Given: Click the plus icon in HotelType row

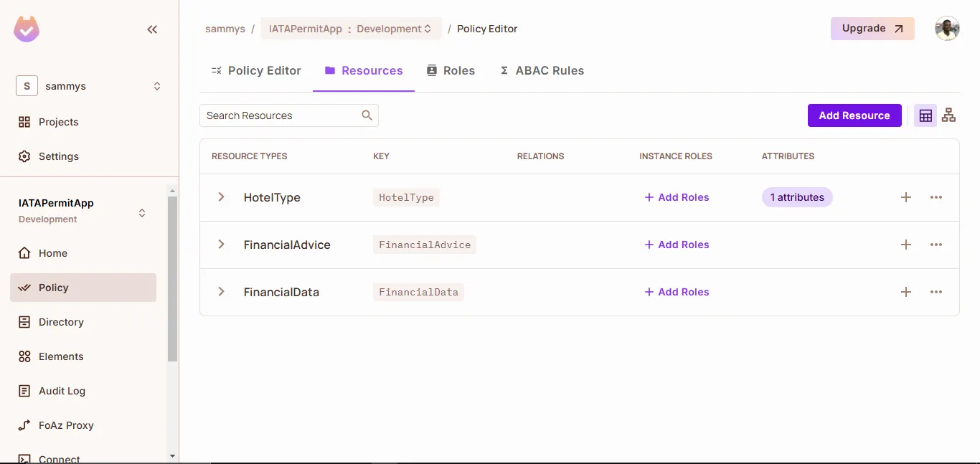Looking at the screenshot, I should (x=905, y=197).
